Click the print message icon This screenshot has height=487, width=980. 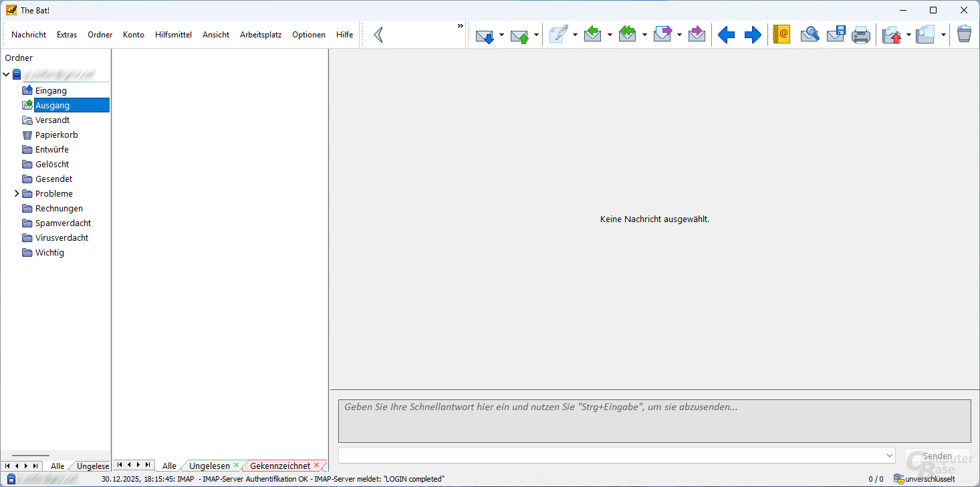coord(860,35)
